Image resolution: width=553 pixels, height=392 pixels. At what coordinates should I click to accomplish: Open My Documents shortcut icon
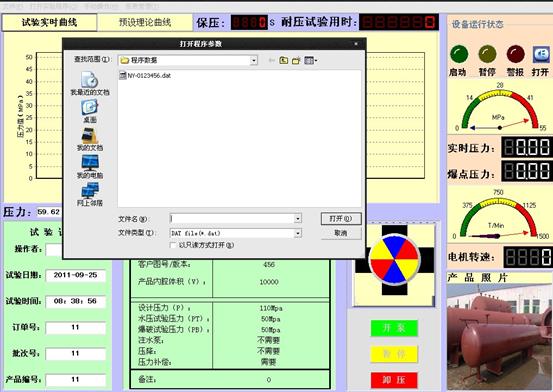pyautogui.click(x=90, y=135)
